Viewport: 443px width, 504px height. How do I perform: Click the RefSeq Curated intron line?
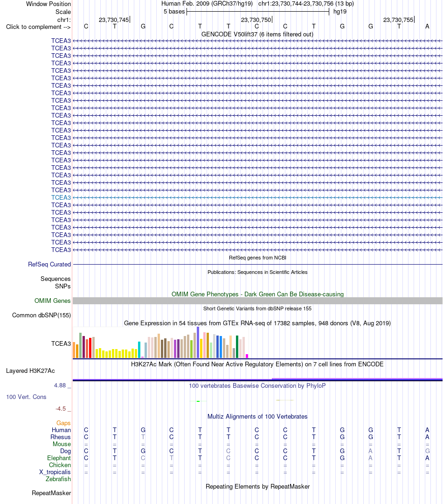257,265
